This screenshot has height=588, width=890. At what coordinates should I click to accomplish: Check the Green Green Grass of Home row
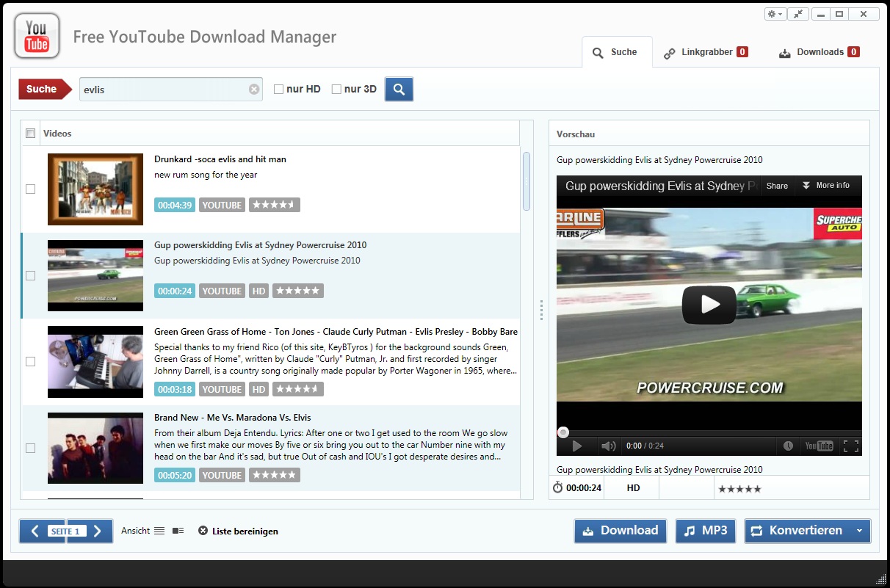[x=30, y=361]
